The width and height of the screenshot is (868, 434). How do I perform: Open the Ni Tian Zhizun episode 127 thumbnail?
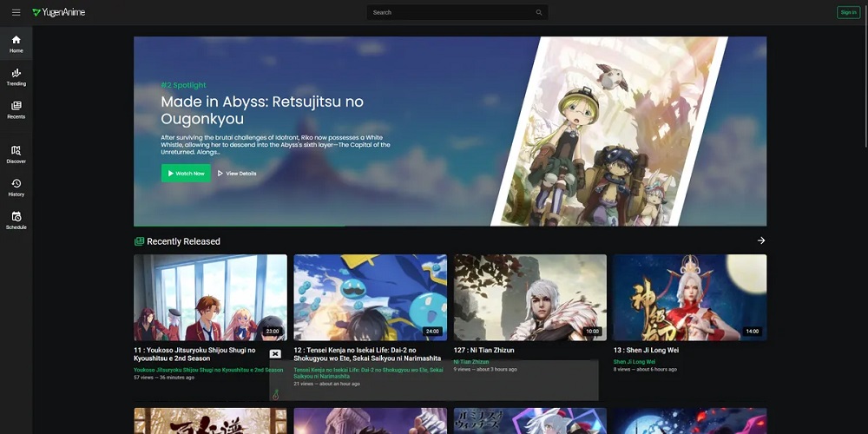530,297
